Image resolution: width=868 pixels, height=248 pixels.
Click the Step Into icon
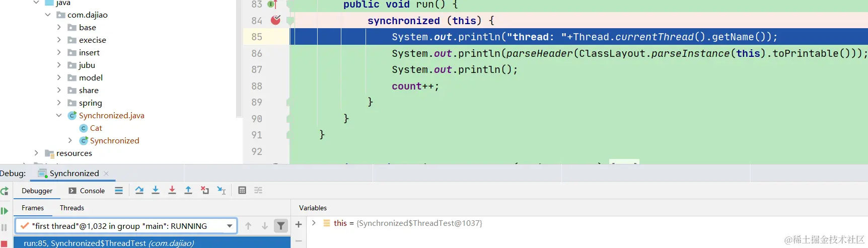click(x=156, y=190)
